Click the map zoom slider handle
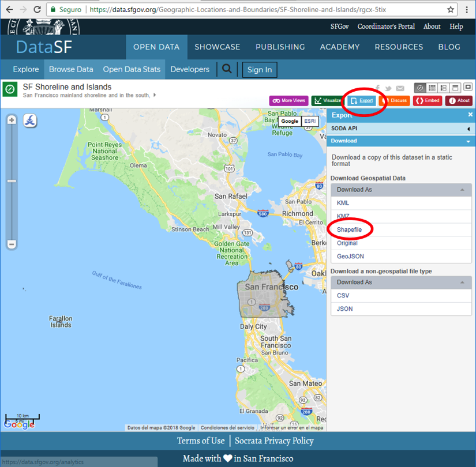The height and width of the screenshot is (467, 476). 12,181
